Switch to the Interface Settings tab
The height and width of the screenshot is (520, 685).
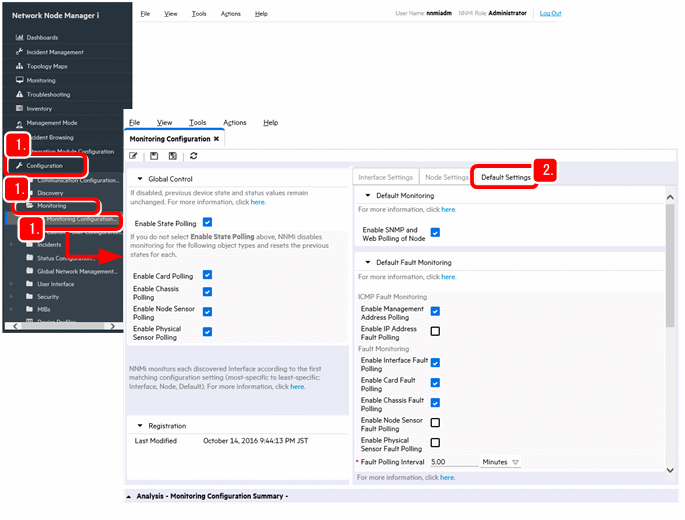pos(386,177)
